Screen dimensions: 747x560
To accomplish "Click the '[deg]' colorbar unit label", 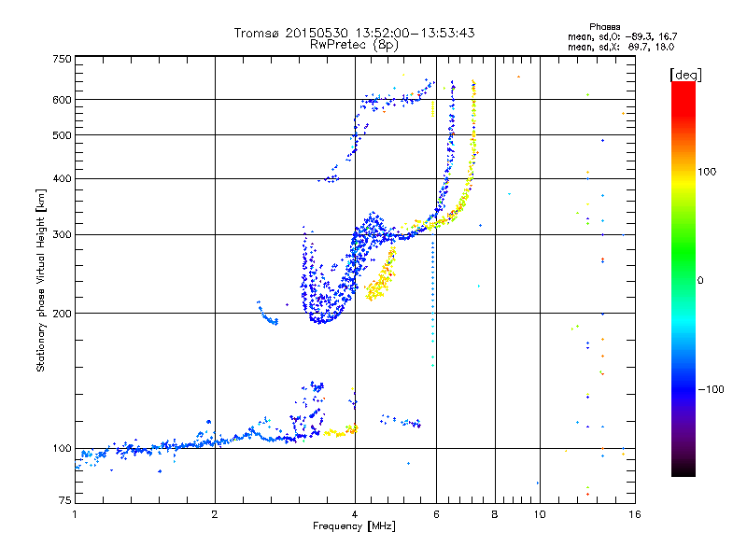I will pos(685,75).
